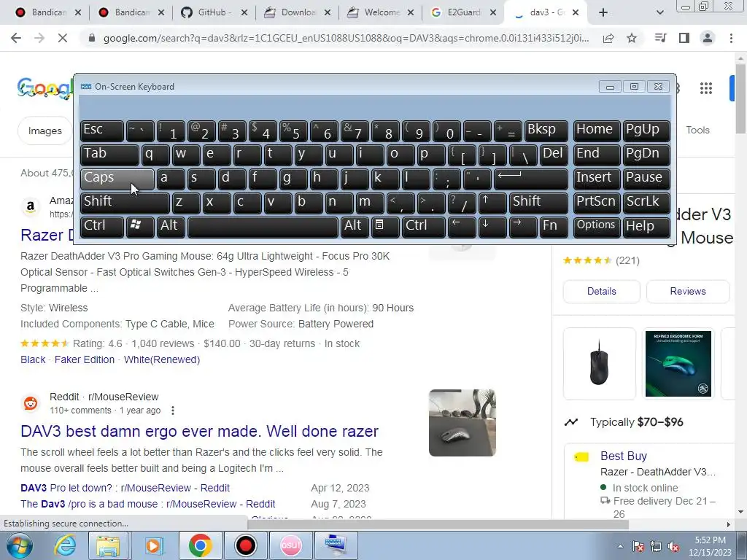The width and height of the screenshot is (747, 560).
Task: Toggle the Chrome side panel icon
Action: 684,38
